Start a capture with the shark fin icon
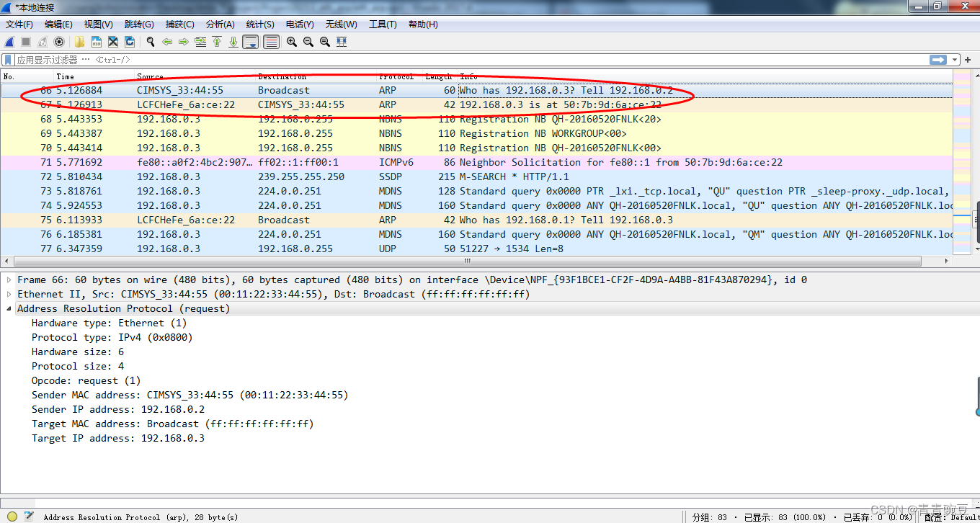 point(9,42)
